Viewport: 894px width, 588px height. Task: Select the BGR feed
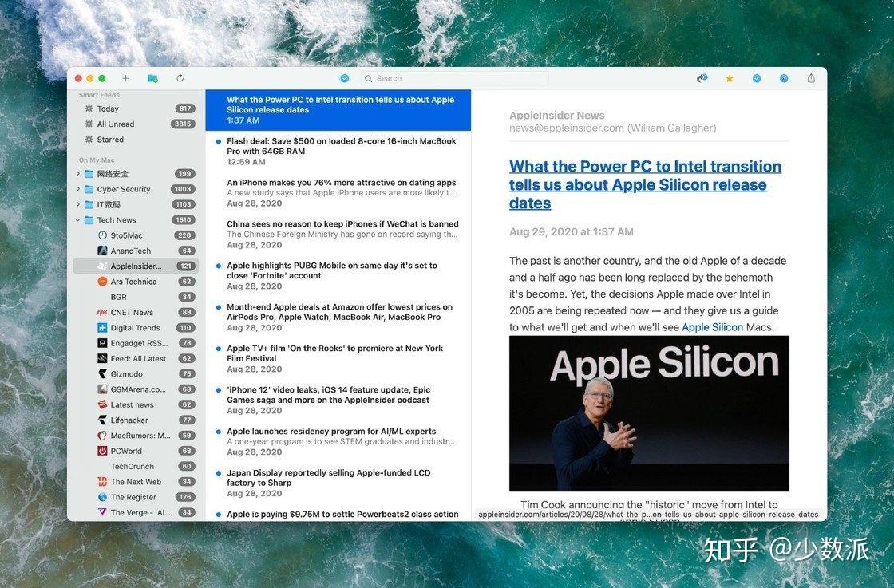pyautogui.click(x=136, y=296)
